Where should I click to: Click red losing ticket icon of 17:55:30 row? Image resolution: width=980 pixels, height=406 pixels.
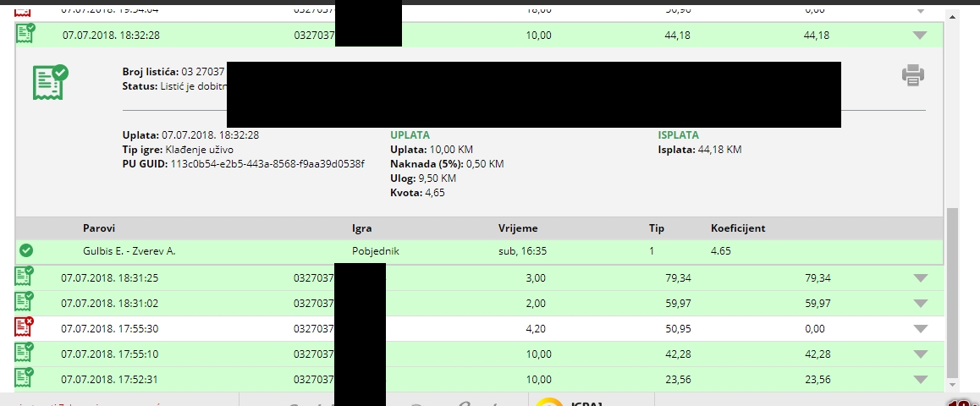tap(25, 326)
